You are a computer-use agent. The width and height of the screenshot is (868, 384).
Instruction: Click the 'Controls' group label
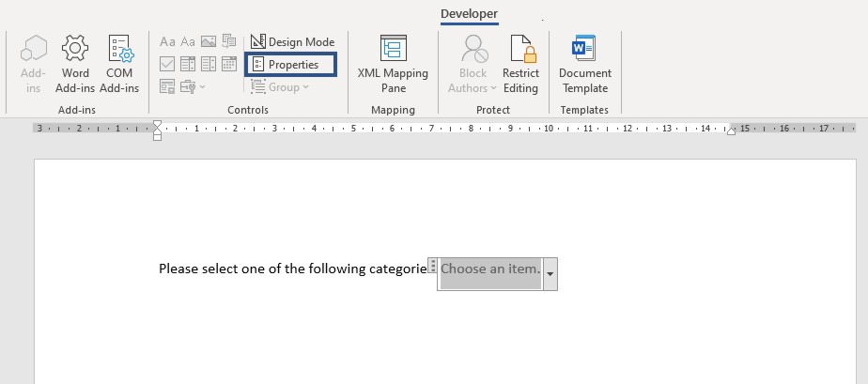[x=247, y=110]
